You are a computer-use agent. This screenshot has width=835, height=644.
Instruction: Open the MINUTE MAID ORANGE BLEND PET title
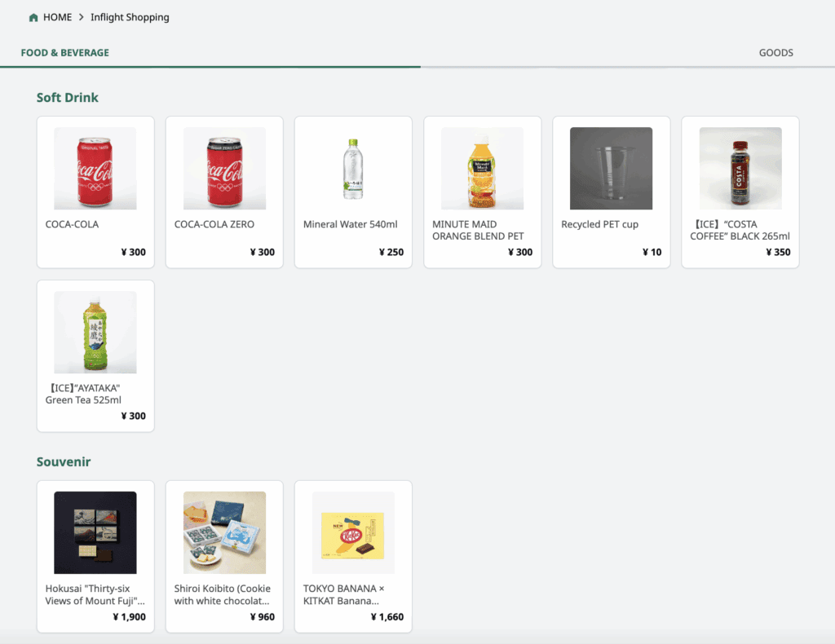[x=478, y=230]
